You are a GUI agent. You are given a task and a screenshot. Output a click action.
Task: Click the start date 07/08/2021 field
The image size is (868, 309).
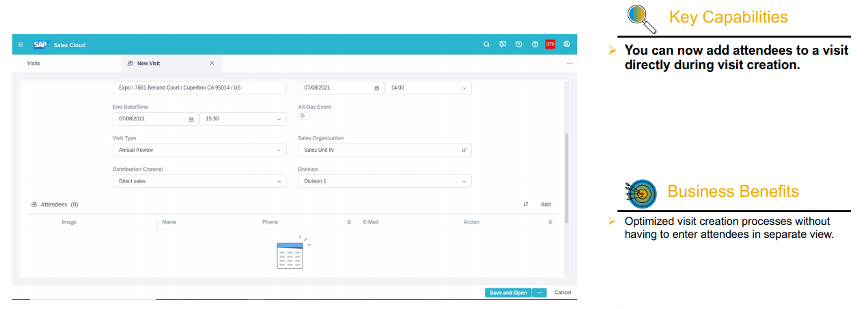coord(341,88)
